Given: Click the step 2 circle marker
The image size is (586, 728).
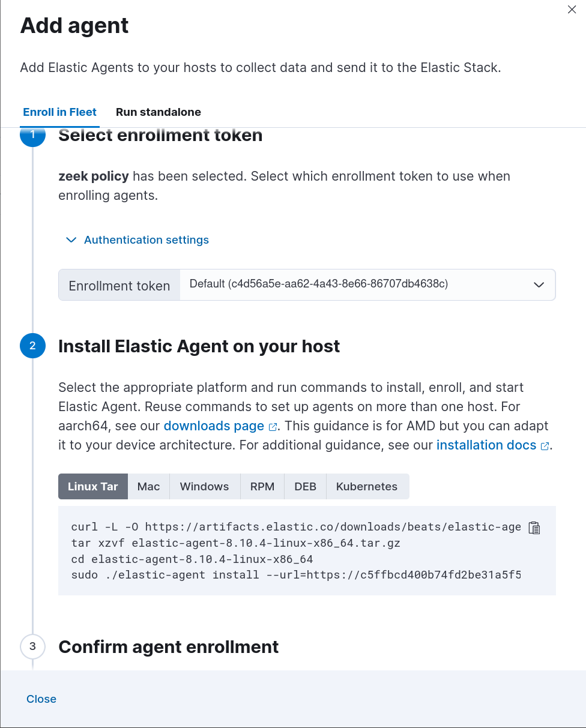Looking at the screenshot, I should [x=32, y=346].
